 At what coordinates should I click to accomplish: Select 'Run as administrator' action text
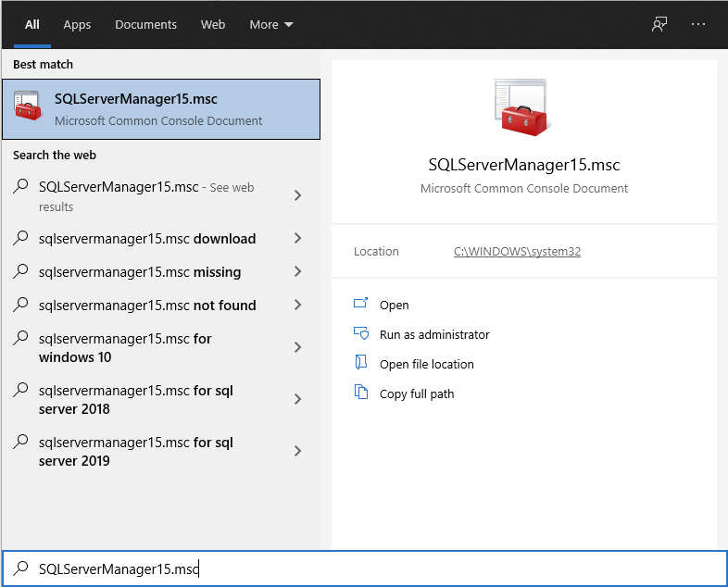434,334
